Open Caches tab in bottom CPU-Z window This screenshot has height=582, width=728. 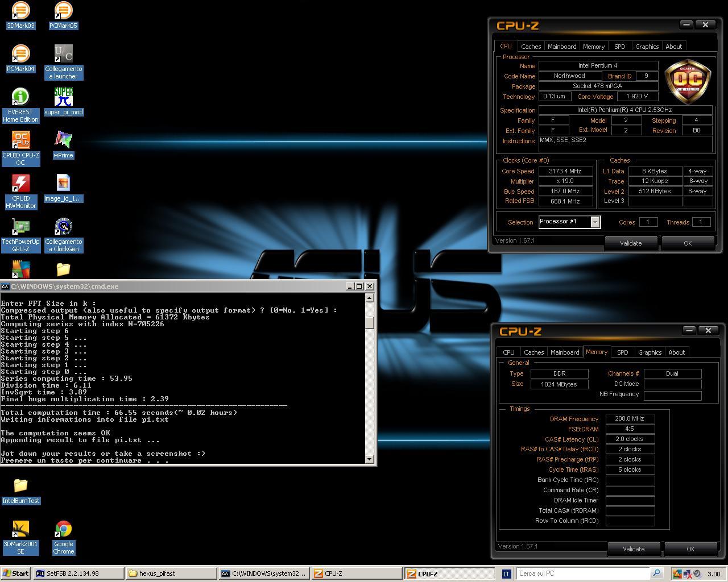(x=533, y=352)
